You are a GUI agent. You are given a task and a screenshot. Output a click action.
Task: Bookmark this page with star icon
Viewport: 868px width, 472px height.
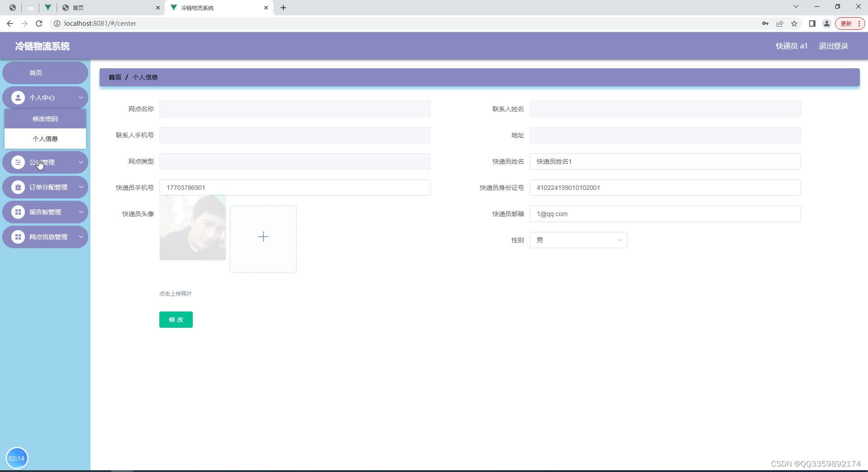point(794,24)
